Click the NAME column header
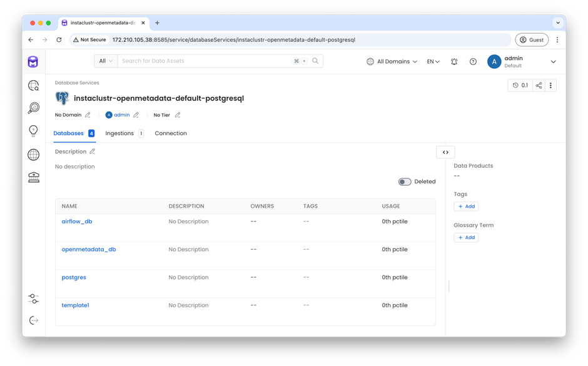The width and height of the screenshot is (588, 366). tap(69, 206)
